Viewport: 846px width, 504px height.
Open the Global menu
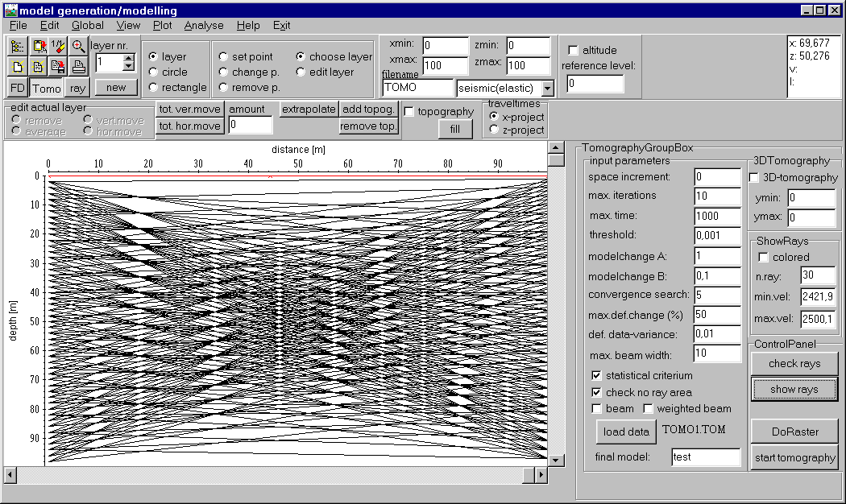click(x=88, y=25)
